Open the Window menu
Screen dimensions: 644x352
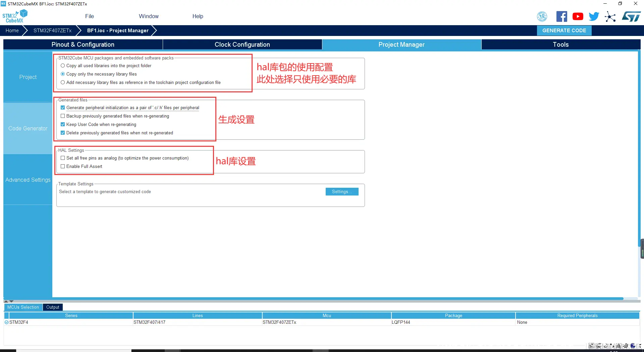(x=149, y=16)
